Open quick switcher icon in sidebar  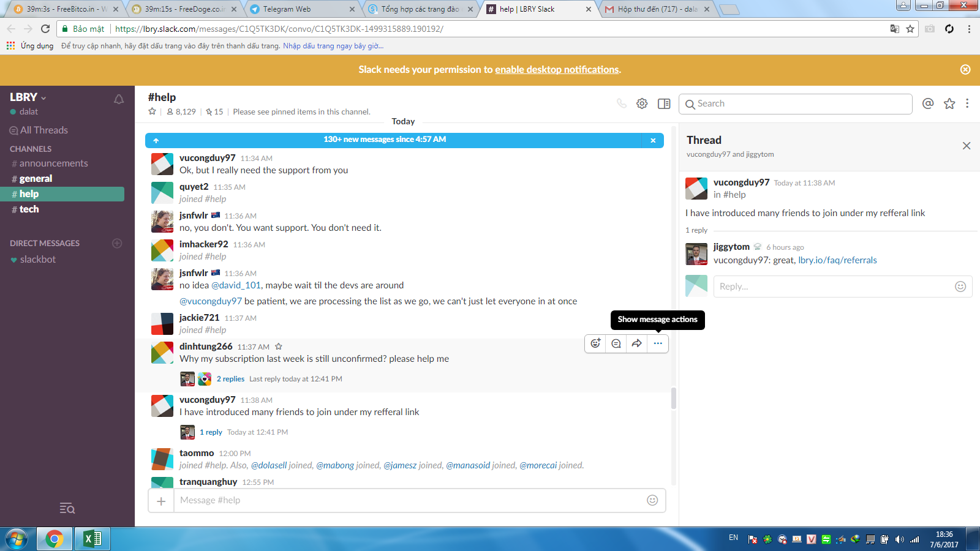[67, 508]
